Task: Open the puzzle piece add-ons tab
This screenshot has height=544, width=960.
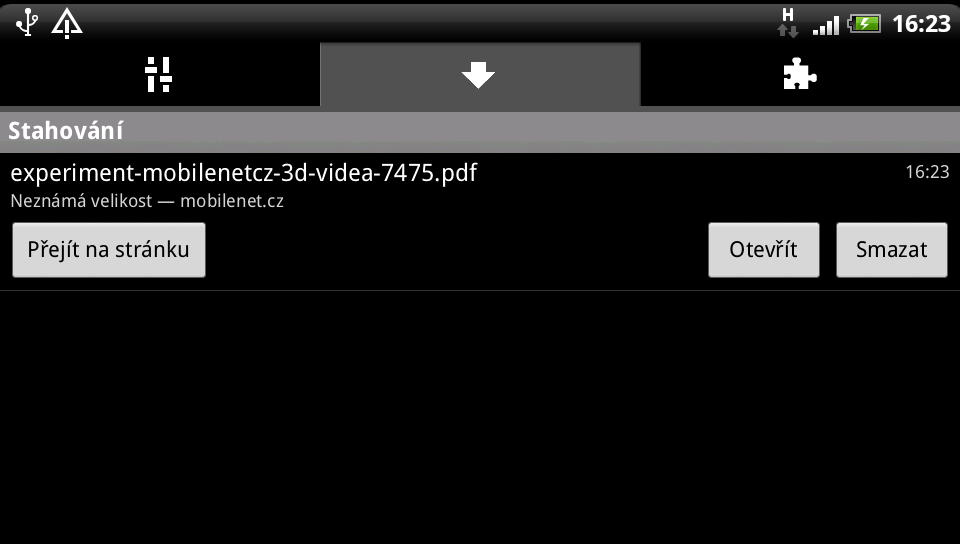Action: (x=800, y=75)
